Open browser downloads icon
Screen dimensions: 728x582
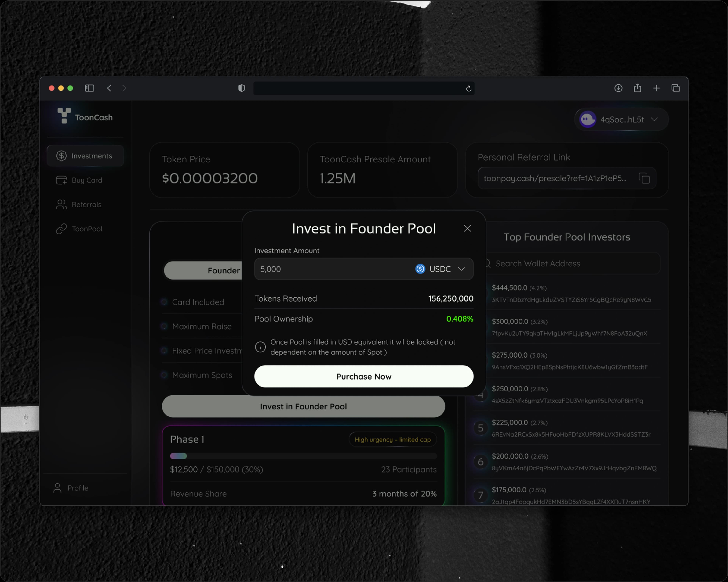pos(618,88)
